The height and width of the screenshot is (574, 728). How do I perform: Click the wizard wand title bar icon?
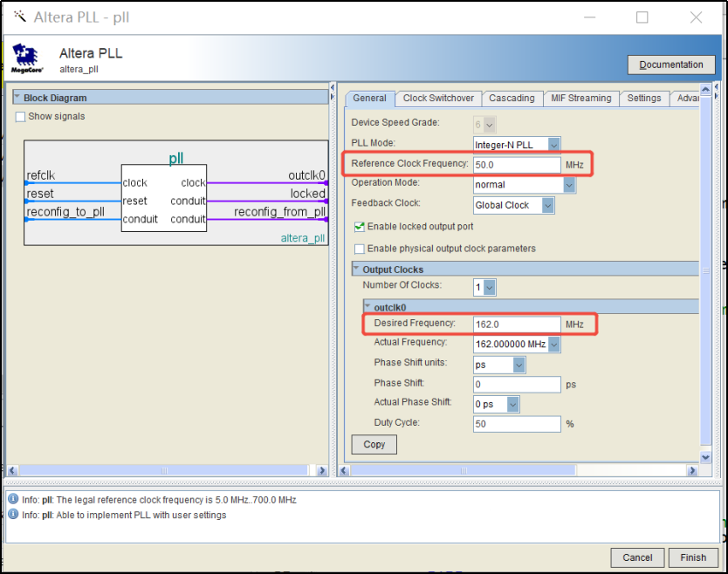[19, 17]
